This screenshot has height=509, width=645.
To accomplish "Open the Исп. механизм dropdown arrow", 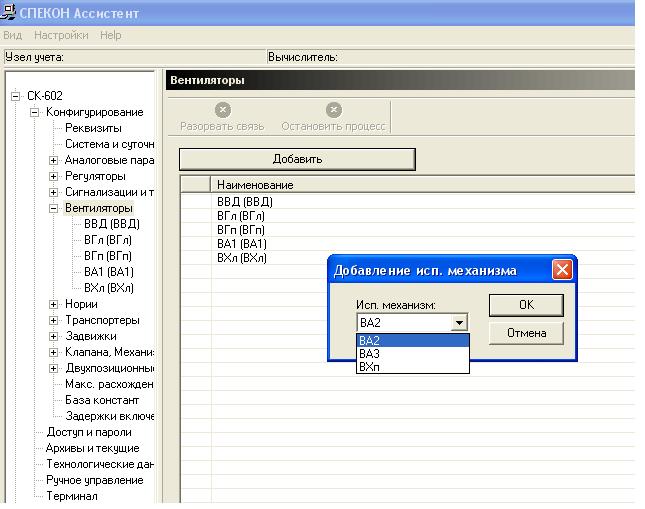I will [459, 323].
